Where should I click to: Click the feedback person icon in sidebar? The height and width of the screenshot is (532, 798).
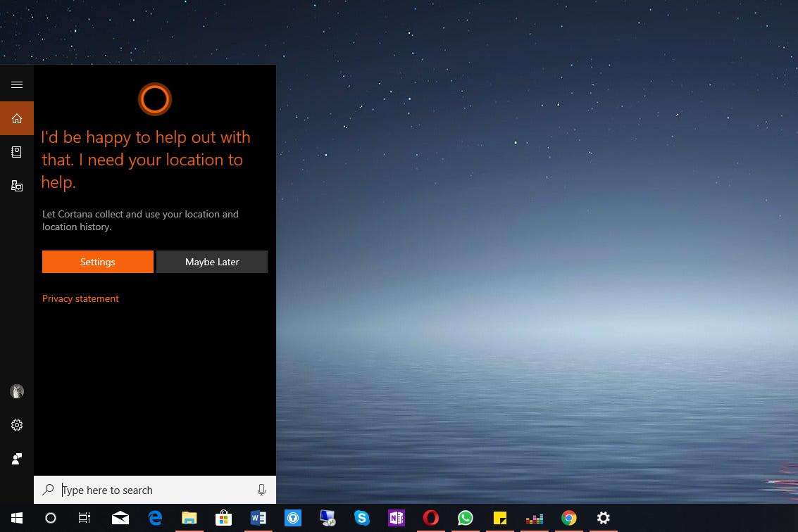17,459
